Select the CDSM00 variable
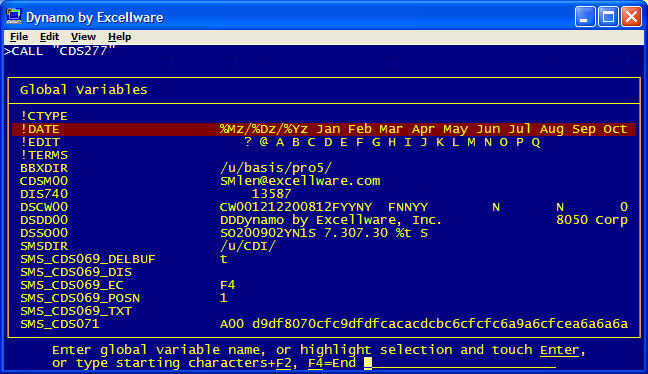 point(44,181)
